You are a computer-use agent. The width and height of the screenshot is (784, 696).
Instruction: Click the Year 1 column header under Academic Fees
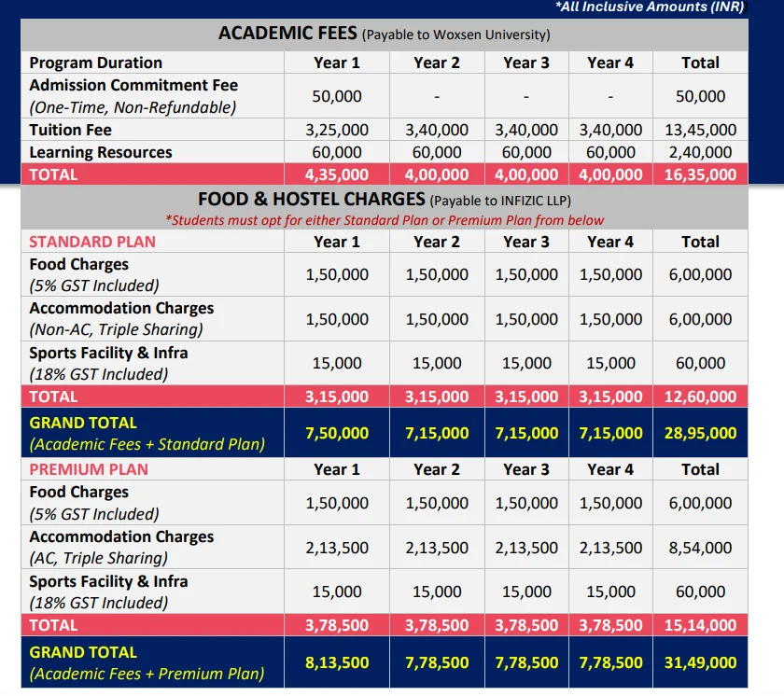pyautogui.click(x=337, y=63)
